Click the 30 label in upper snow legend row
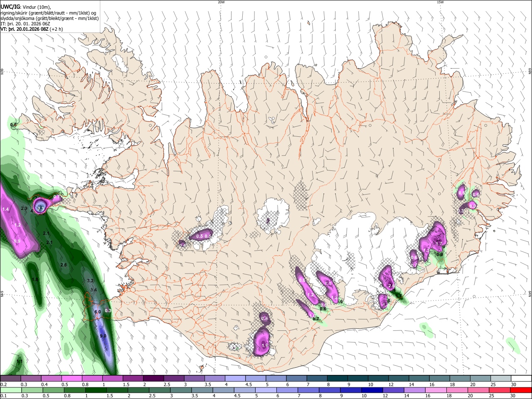Viewport: 532px width, 399px height. [x=513, y=384]
